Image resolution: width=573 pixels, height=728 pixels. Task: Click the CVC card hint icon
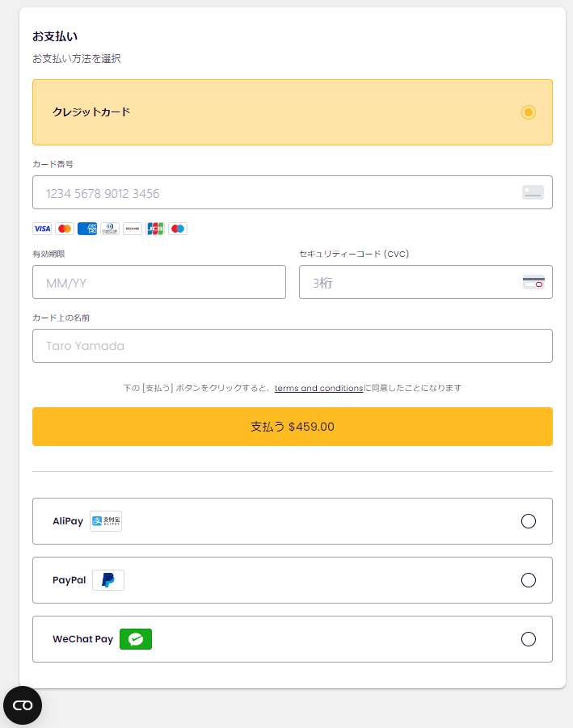tap(533, 282)
